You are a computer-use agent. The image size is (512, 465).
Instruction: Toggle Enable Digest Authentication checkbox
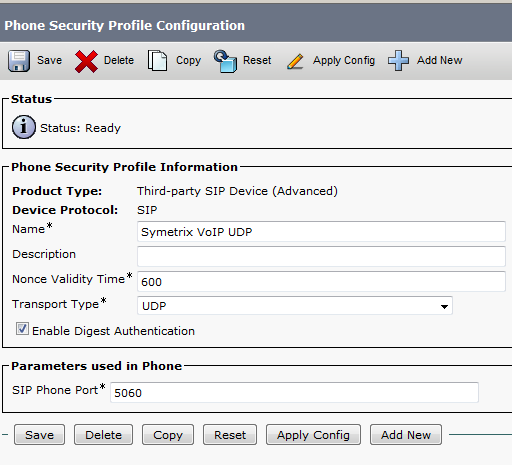[x=22, y=329]
